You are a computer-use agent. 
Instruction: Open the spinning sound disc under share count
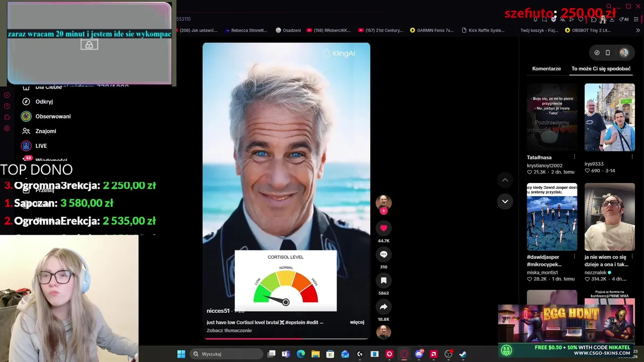pyautogui.click(x=383, y=332)
